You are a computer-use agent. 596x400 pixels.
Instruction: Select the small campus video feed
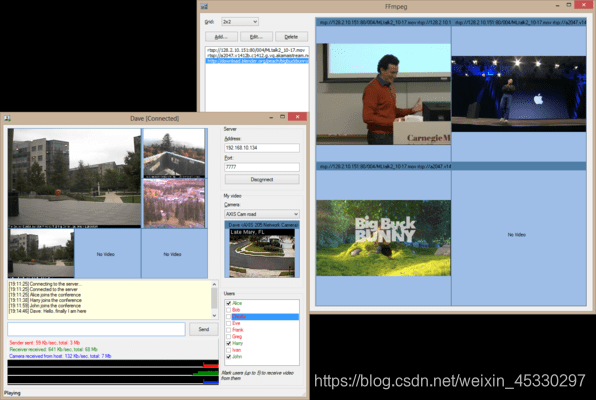41,253
